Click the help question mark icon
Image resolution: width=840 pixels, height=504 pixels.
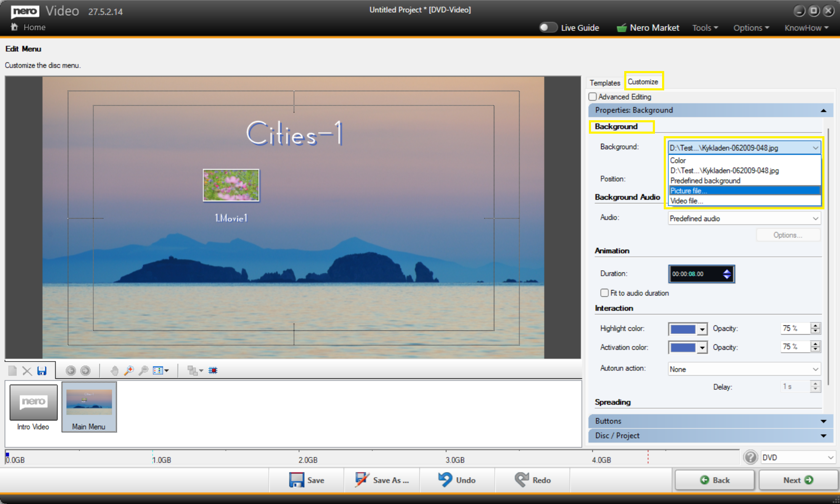[750, 457]
